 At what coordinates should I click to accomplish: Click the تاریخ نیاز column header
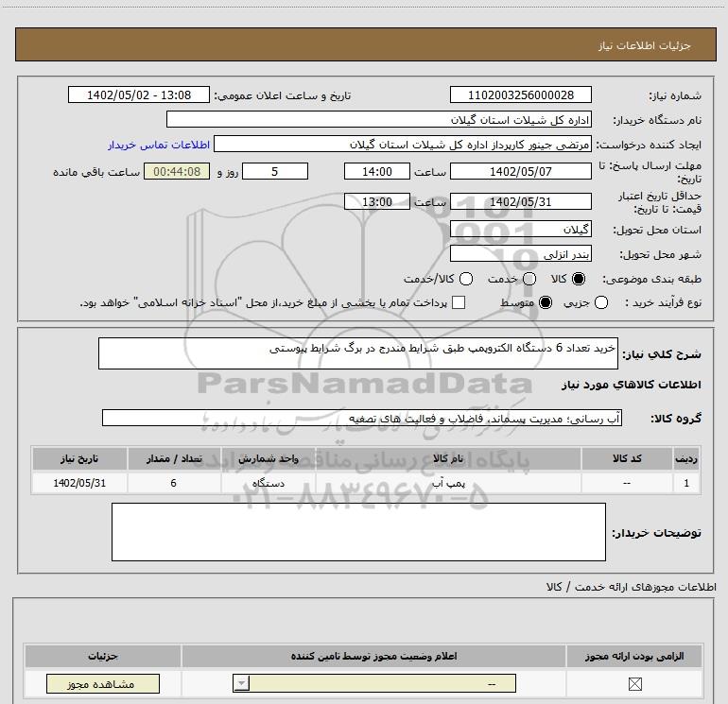point(79,458)
